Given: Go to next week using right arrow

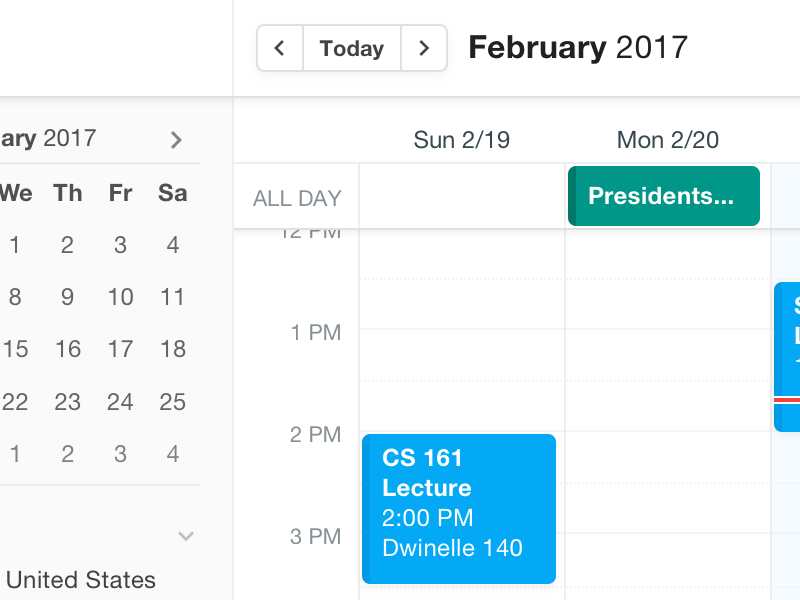Looking at the screenshot, I should pos(424,48).
